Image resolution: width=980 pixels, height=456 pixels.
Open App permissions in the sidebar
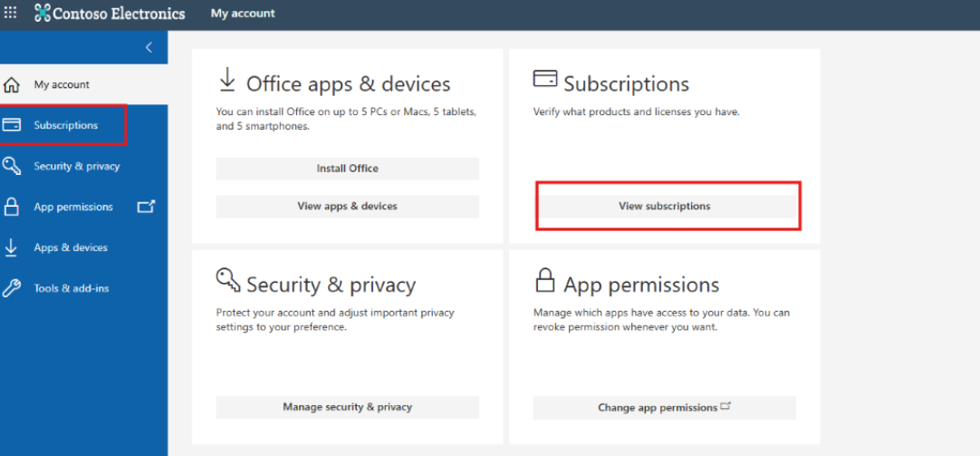click(x=83, y=207)
